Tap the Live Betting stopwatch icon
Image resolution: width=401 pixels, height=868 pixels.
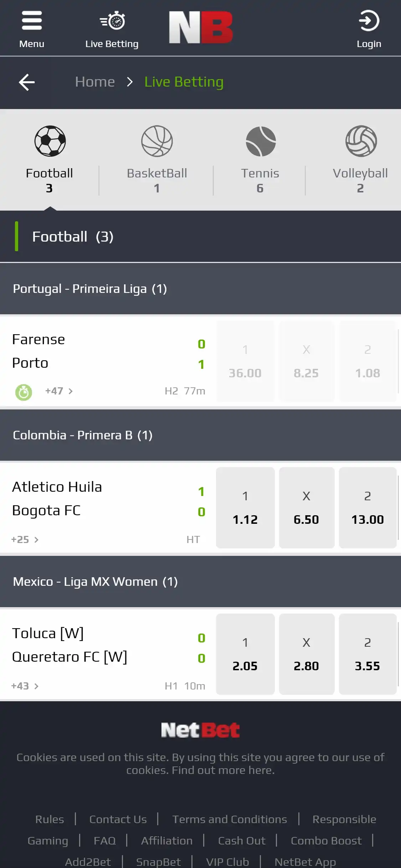112,21
